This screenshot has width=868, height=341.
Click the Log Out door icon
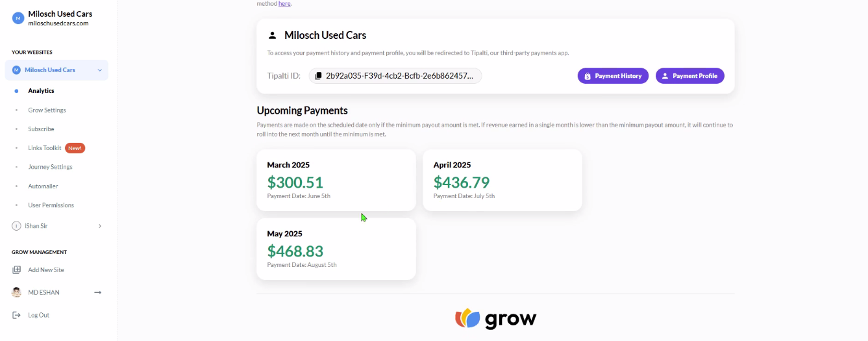(16, 315)
